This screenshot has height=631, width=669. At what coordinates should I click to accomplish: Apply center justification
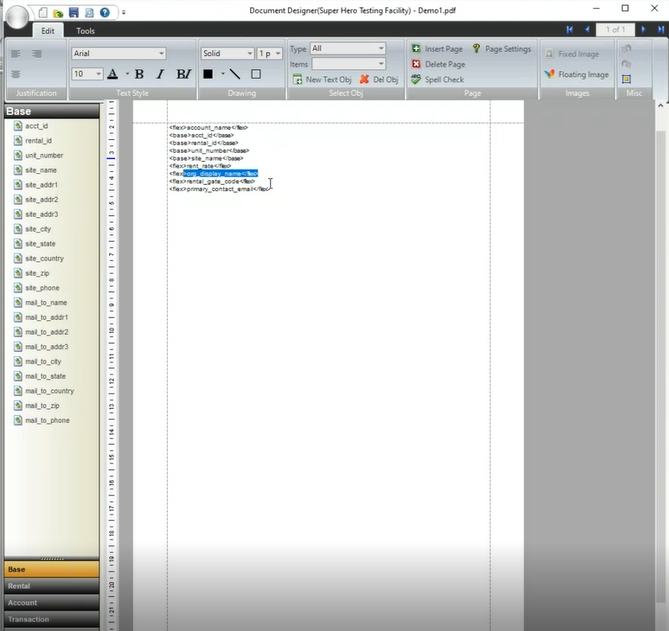[x=16, y=74]
